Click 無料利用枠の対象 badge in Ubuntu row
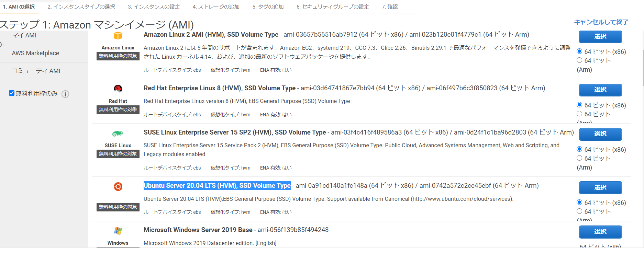Image resolution: width=644 pixels, height=266 pixels. coord(118,207)
